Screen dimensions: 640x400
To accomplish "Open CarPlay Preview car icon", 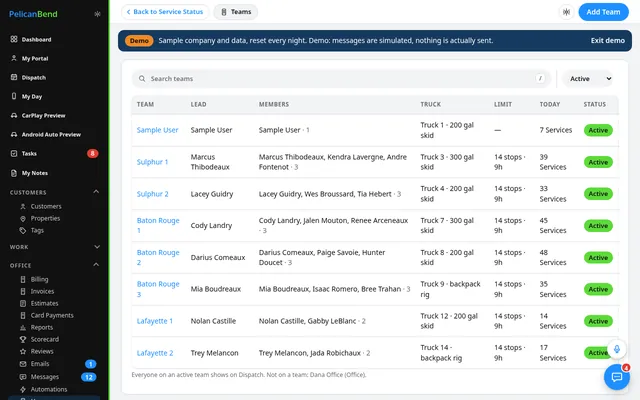I will (14, 116).
